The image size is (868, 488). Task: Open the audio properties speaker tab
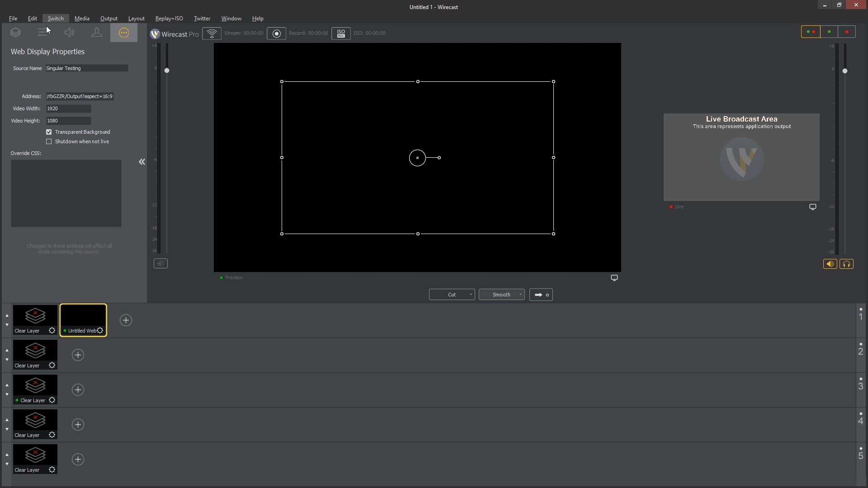click(x=69, y=33)
